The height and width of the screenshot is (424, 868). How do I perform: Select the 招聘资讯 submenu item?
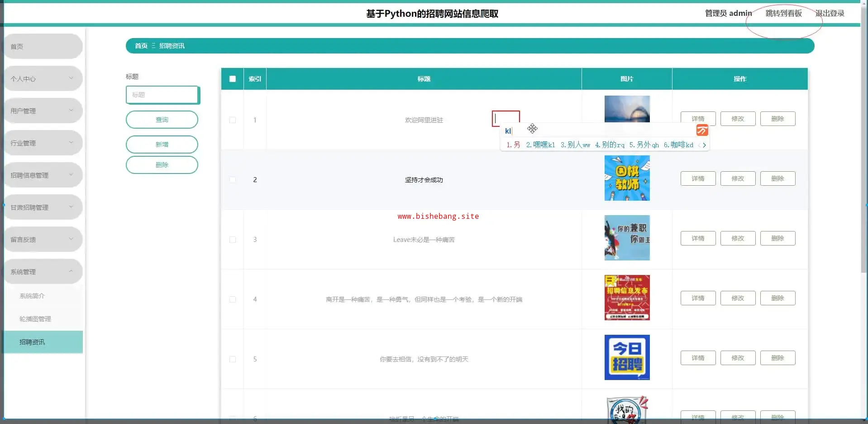[43, 342]
